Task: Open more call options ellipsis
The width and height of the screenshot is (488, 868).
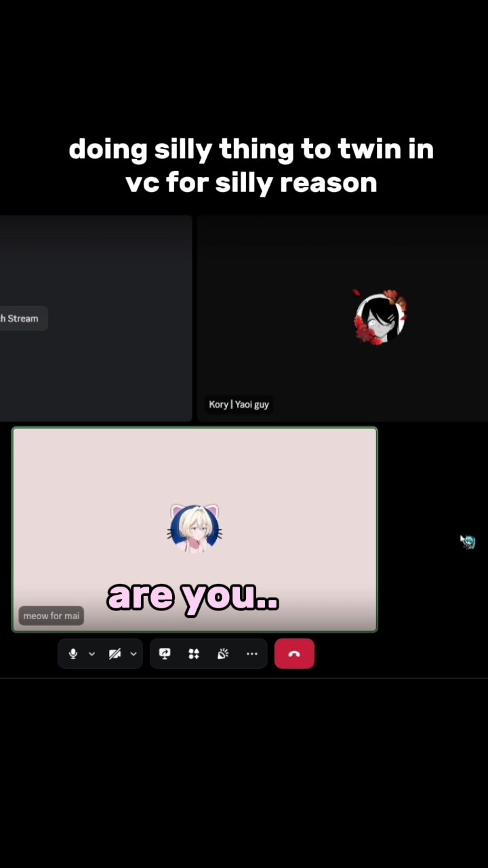Action: [252, 654]
